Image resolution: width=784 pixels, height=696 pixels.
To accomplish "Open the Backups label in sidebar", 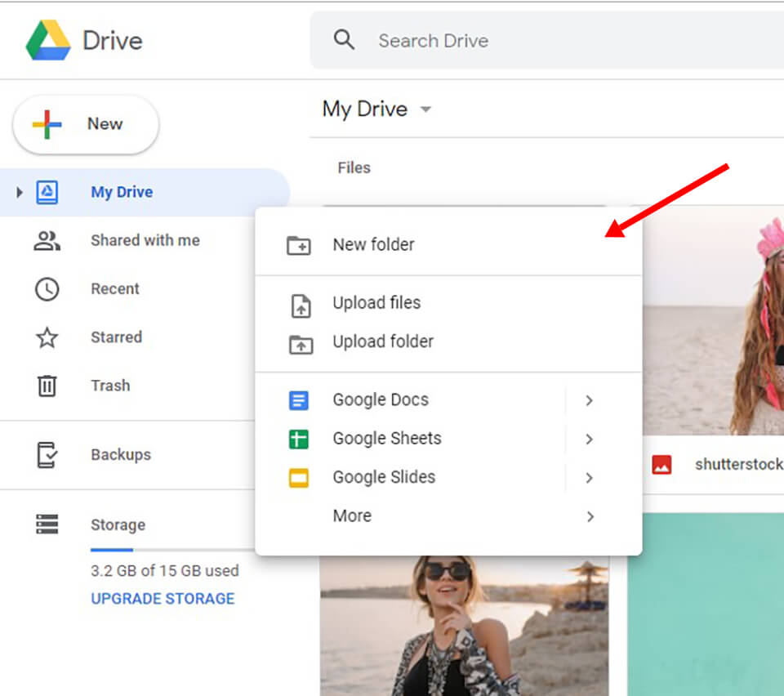I will [121, 455].
